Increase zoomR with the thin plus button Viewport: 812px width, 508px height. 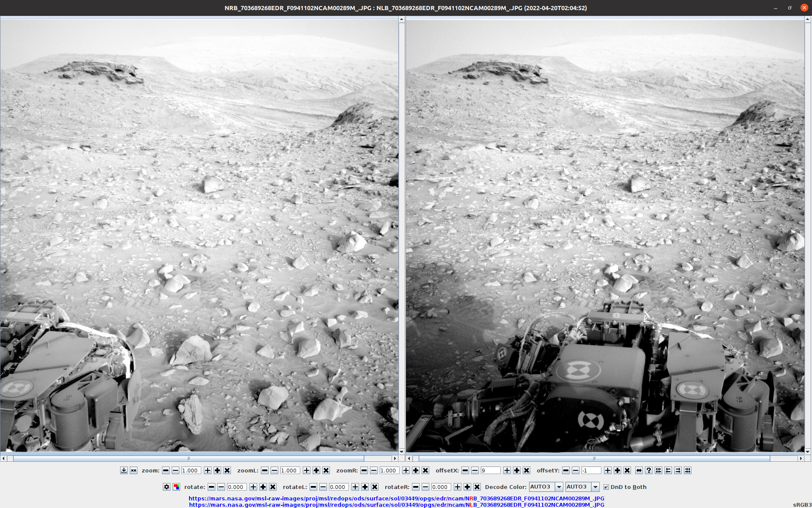click(x=406, y=470)
